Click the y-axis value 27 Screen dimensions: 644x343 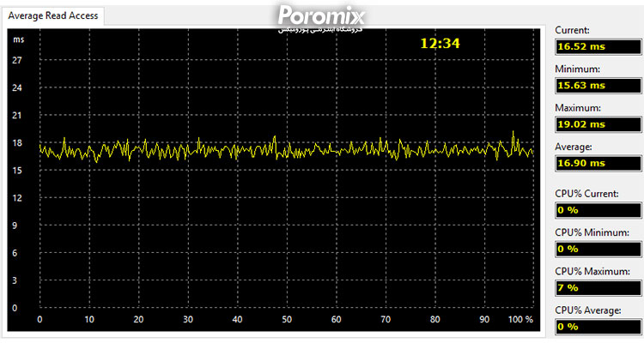(x=17, y=60)
